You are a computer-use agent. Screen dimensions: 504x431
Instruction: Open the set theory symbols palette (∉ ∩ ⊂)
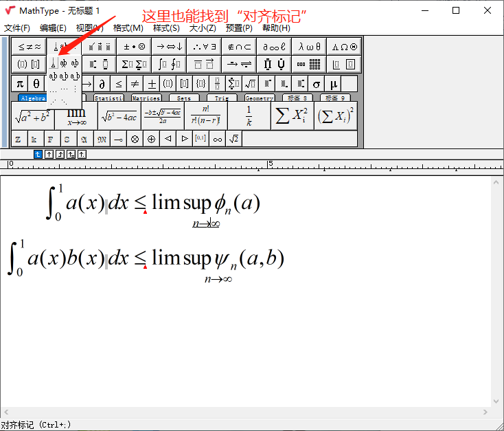[239, 47]
